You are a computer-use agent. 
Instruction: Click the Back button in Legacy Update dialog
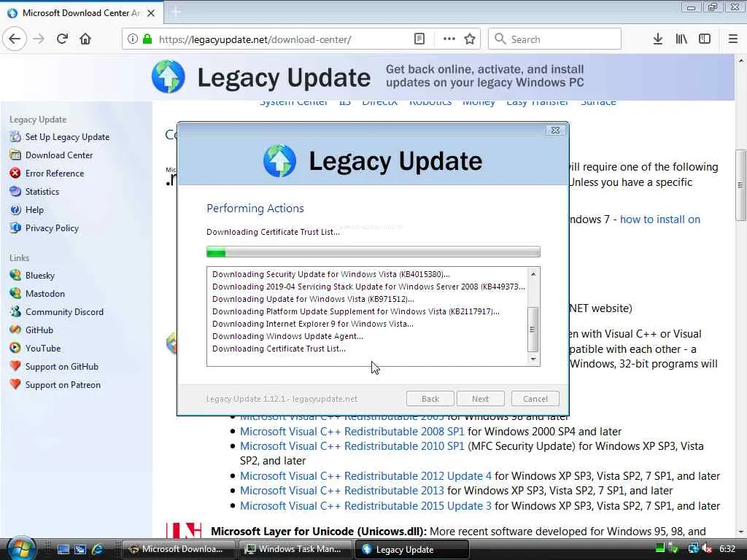[x=430, y=399]
